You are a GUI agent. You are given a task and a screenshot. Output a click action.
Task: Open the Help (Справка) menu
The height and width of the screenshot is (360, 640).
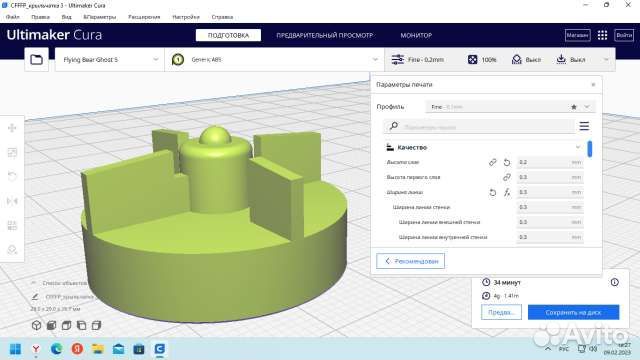click(222, 17)
